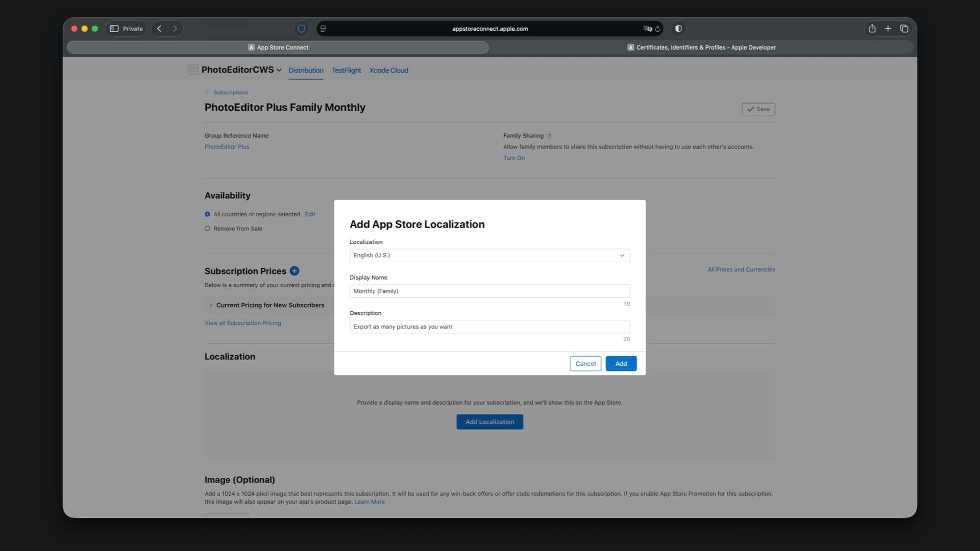The width and height of the screenshot is (980, 551).
Task: Click the blue plus next to Subscription Prices
Action: click(x=295, y=271)
